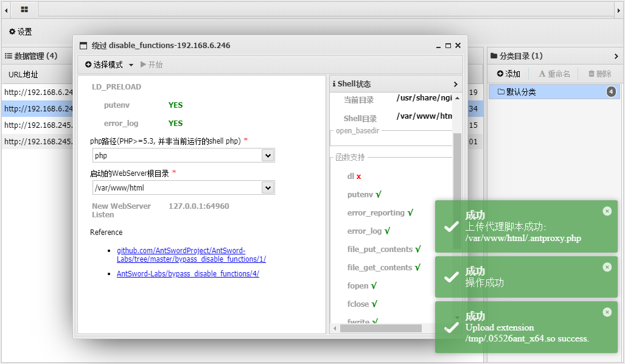Click the tab bar left scroll arrow
This screenshot has width=625, height=364.
pos(6,10)
